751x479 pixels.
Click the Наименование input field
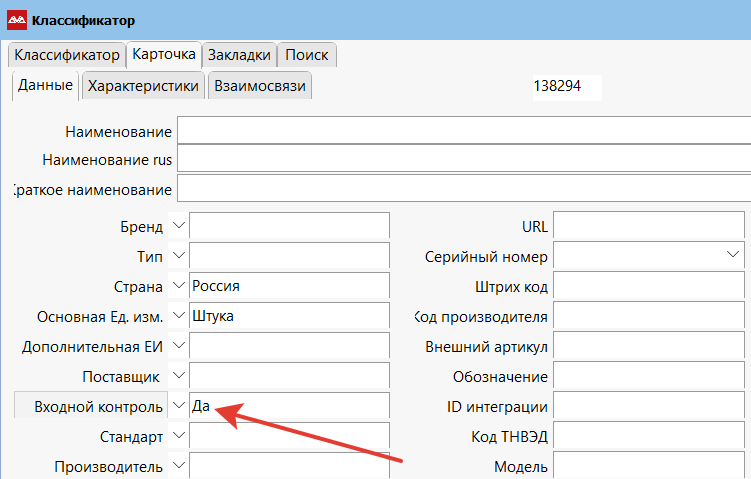(463, 132)
